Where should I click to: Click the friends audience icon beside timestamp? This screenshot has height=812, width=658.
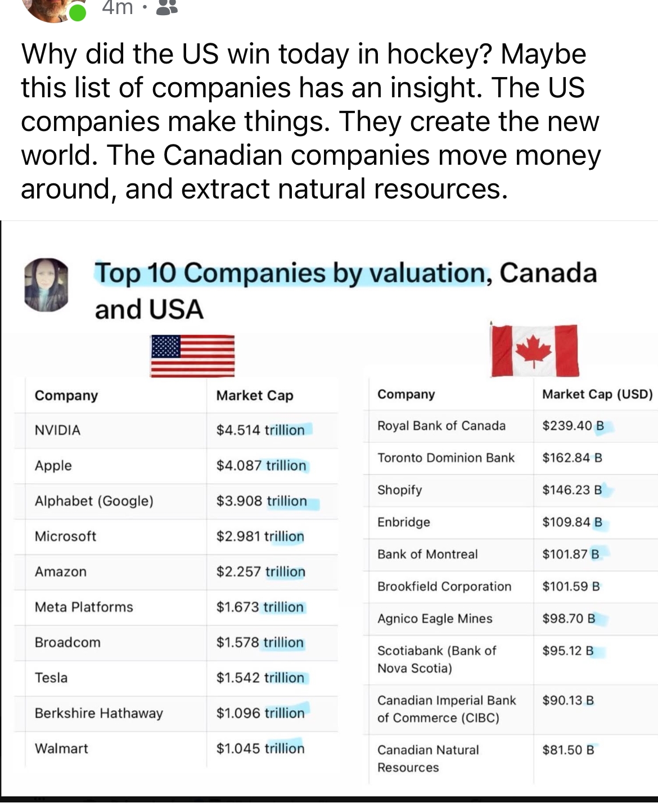click(166, 8)
